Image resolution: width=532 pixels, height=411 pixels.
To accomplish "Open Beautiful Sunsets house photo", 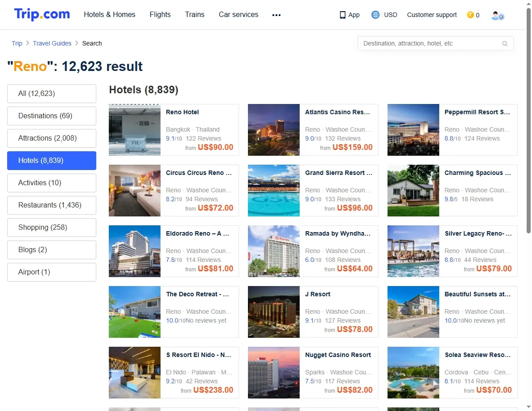I will tap(413, 312).
